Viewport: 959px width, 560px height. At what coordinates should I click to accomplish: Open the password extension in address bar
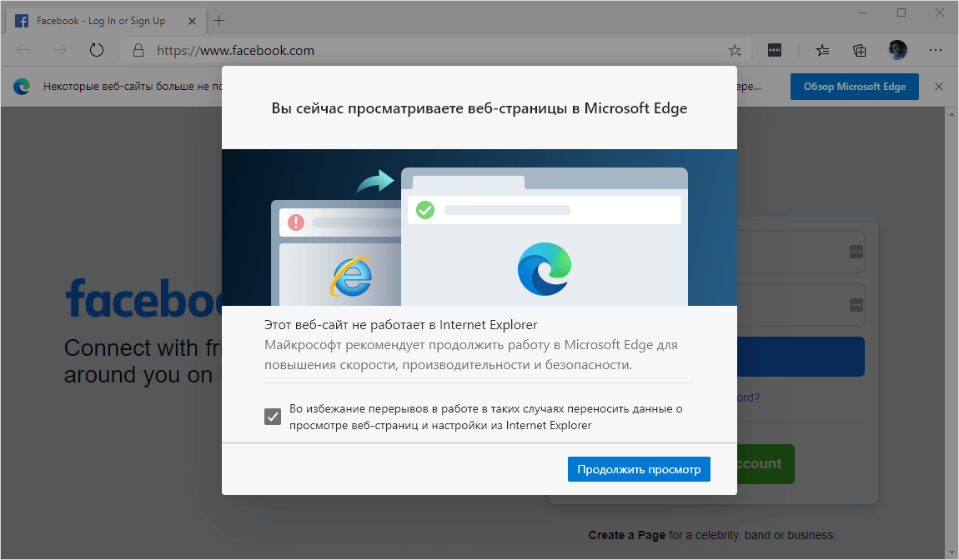pos(775,50)
